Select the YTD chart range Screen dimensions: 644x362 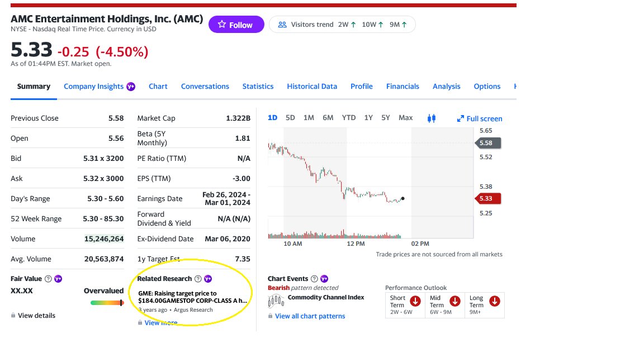click(x=349, y=118)
